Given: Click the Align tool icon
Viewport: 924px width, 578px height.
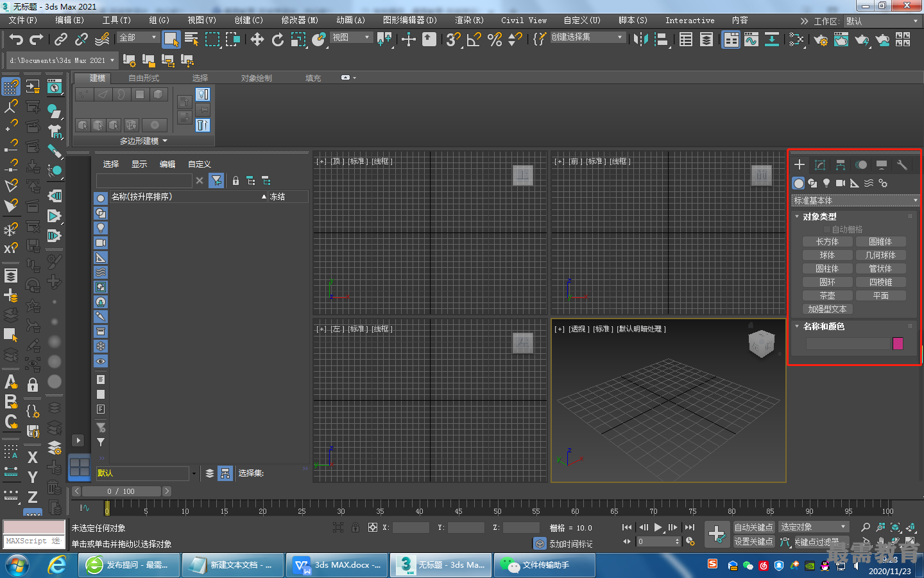Looking at the screenshot, I should (x=661, y=40).
